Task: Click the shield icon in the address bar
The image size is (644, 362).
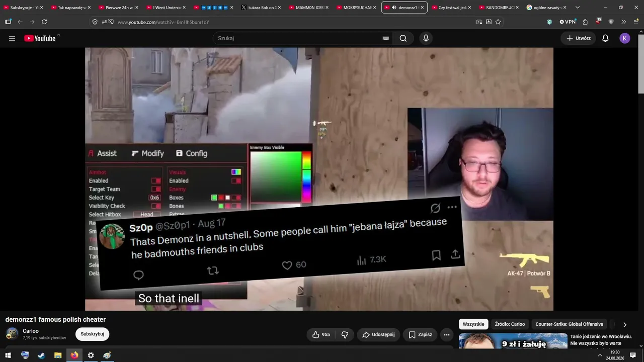Action: (x=95, y=22)
